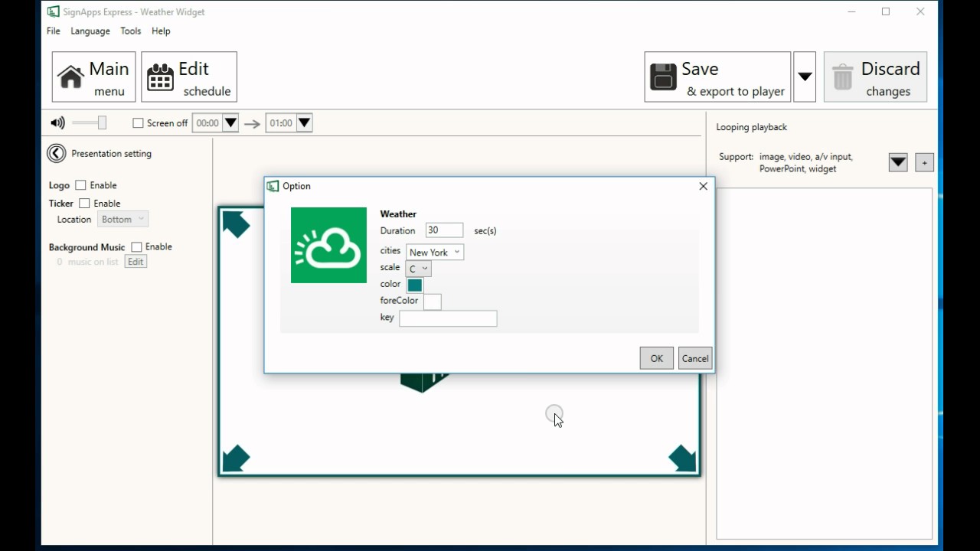
Task: Open the Help menu
Action: [x=161, y=31]
